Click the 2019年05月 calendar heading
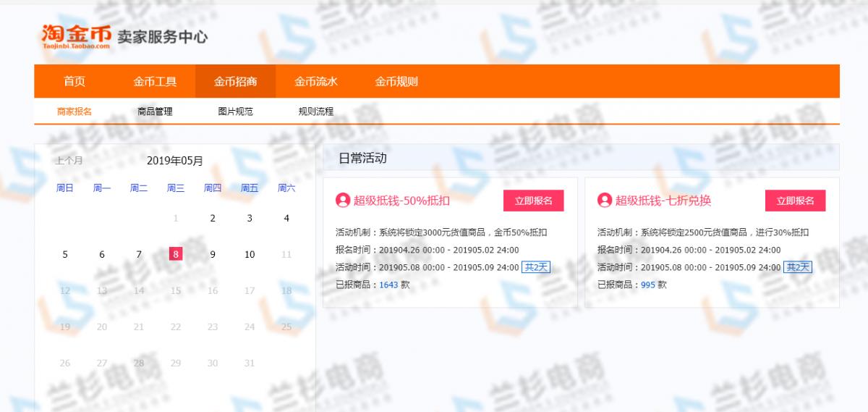Viewport: 868px width, 412px height. 175,161
